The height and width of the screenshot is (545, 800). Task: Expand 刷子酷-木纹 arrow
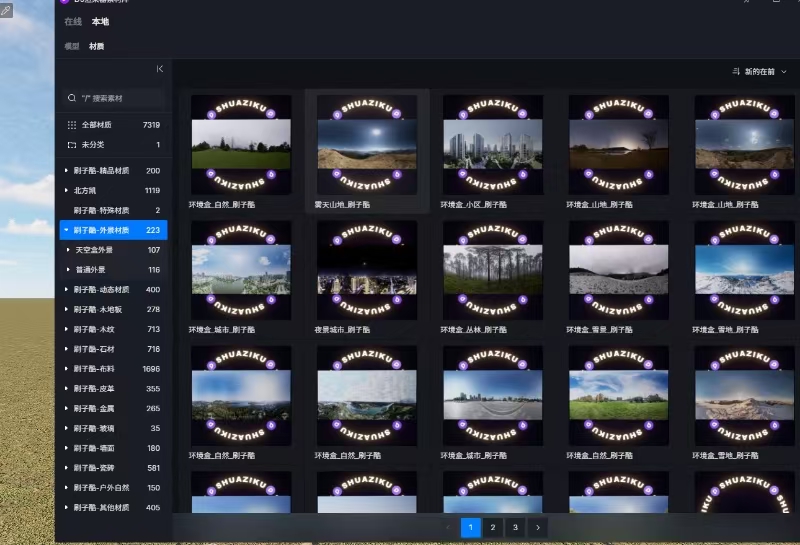(66, 329)
